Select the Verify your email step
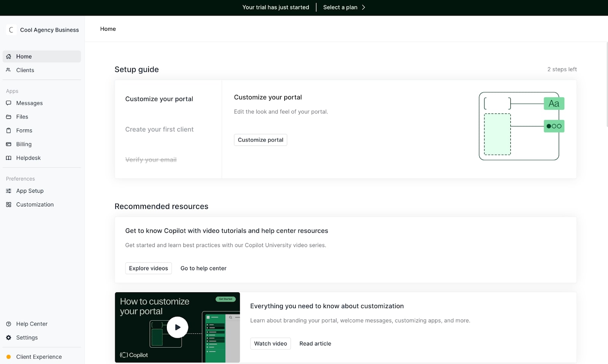The height and width of the screenshot is (364, 608). [x=151, y=160]
